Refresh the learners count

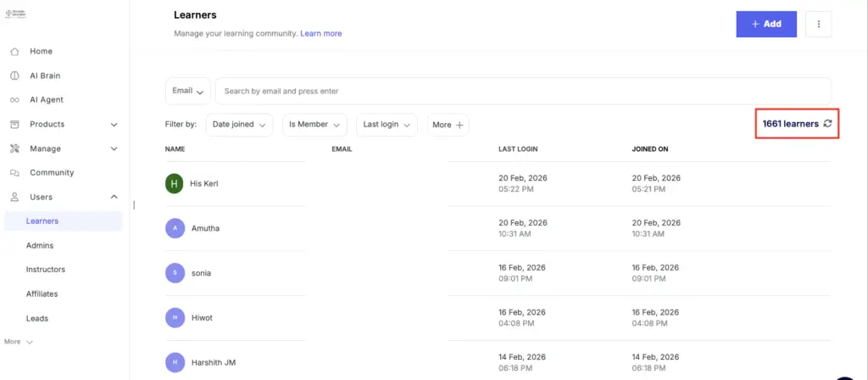click(x=828, y=124)
